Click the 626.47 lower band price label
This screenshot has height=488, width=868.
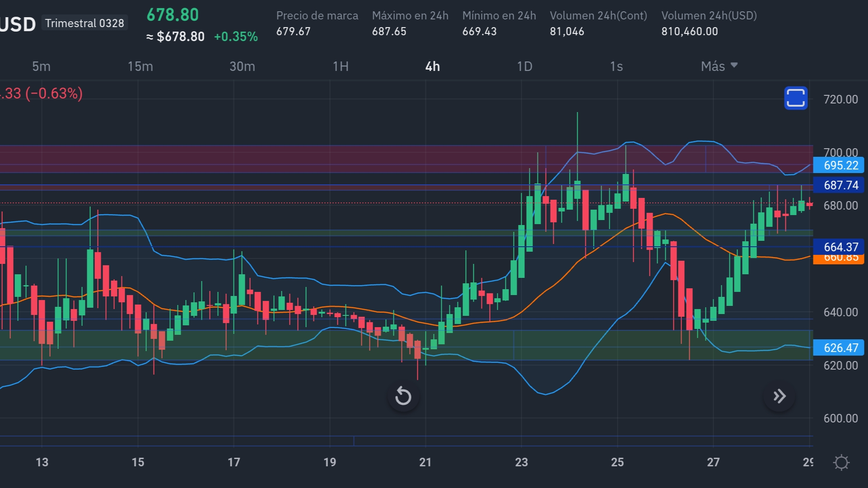tap(839, 347)
